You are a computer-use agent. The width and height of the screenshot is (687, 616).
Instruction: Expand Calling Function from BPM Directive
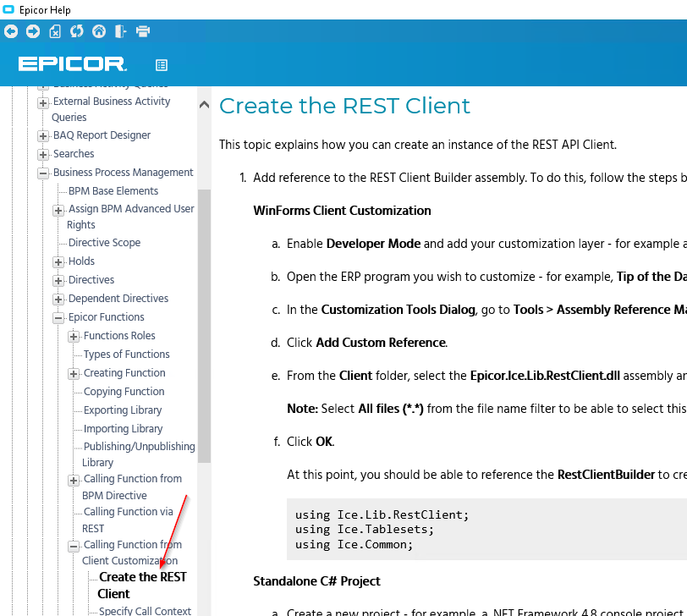[74, 481]
